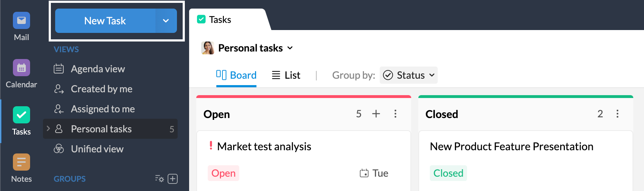644x191 pixels.
Task: Switch to the List view tab
Action: 286,75
